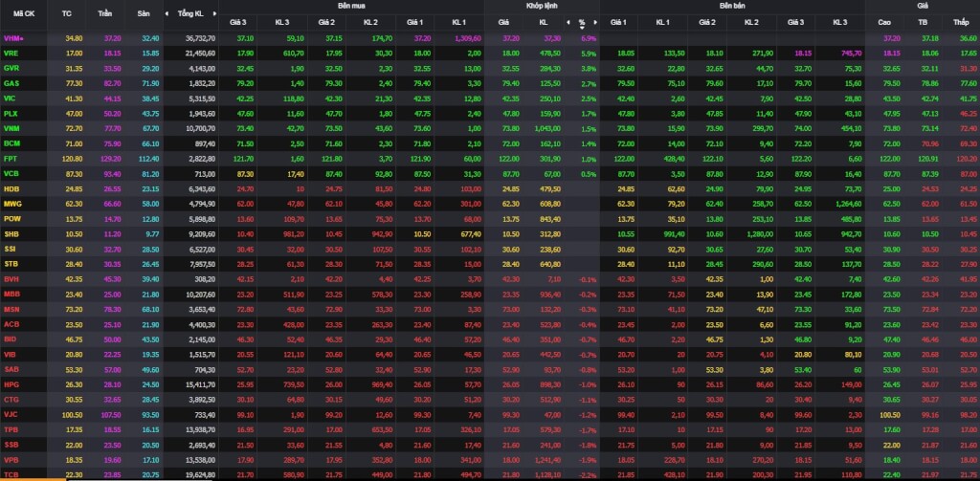Click the Bên mua group header
This screenshot has height=481, width=980.
pos(351,5)
